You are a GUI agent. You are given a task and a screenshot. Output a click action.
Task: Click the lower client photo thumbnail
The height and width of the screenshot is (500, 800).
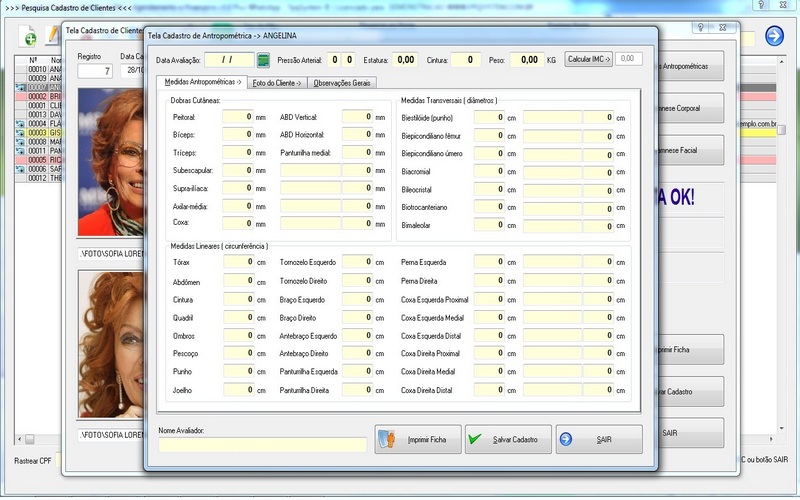click(x=111, y=344)
